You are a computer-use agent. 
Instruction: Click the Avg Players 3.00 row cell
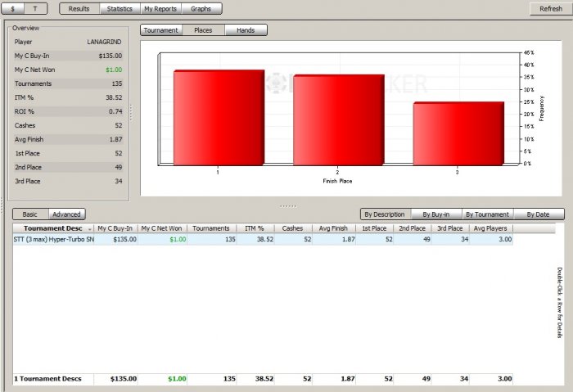coord(491,239)
